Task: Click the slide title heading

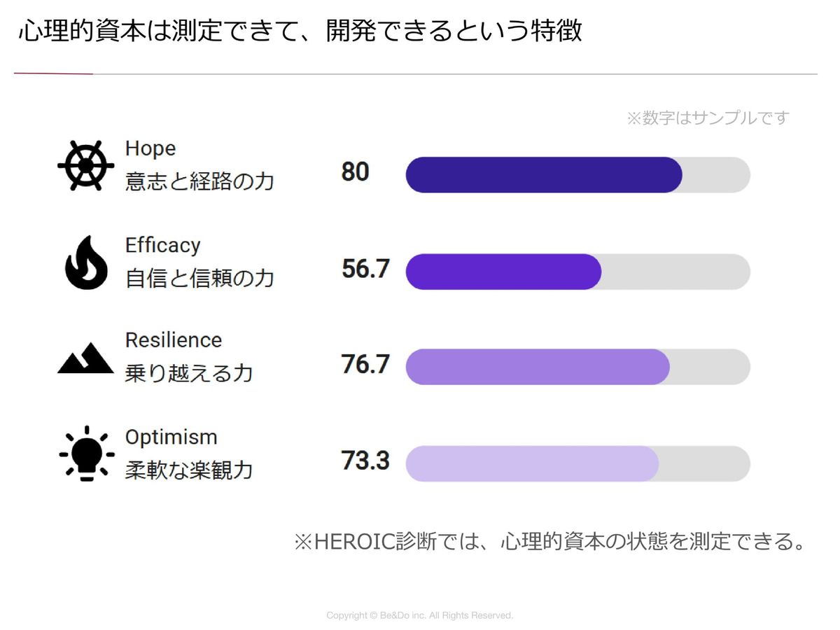Action: click(x=300, y=31)
